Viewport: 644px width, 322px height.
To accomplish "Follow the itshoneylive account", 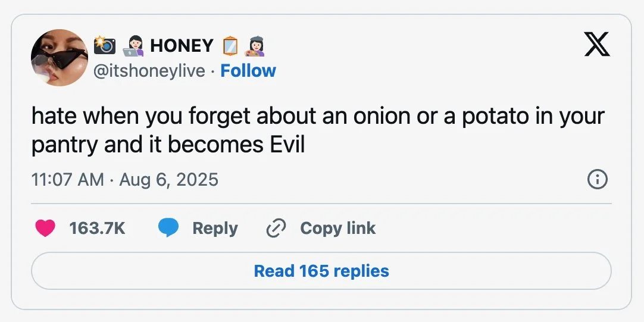I will 248,71.
